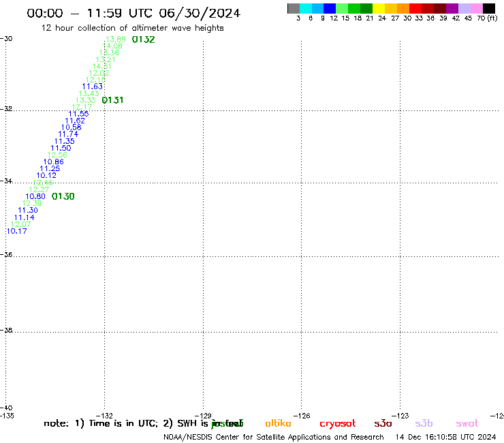Image resolution: width=504 pixels, height=443 pixels.
Task: Click the red 'cryosat' satellite label
Action: 338,424
